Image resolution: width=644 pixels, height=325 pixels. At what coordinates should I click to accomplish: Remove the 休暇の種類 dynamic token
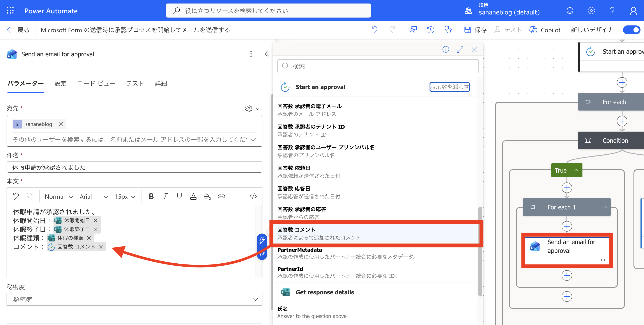[89, 238]
